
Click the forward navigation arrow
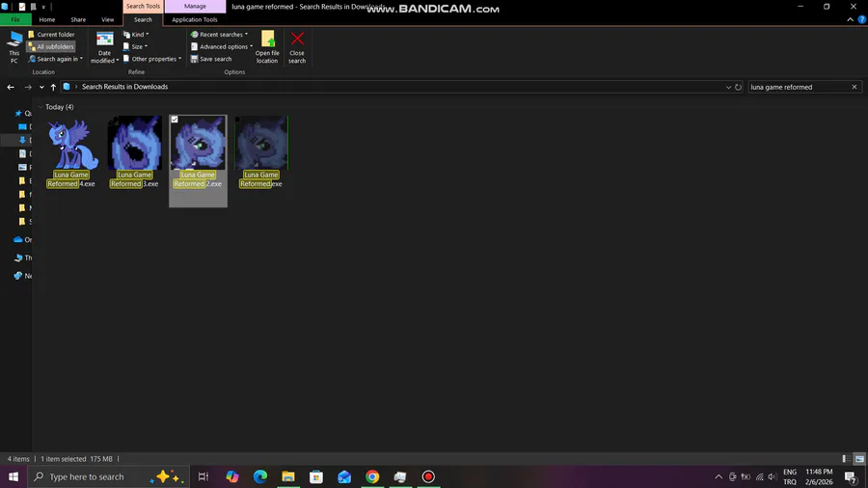(28, 87)
